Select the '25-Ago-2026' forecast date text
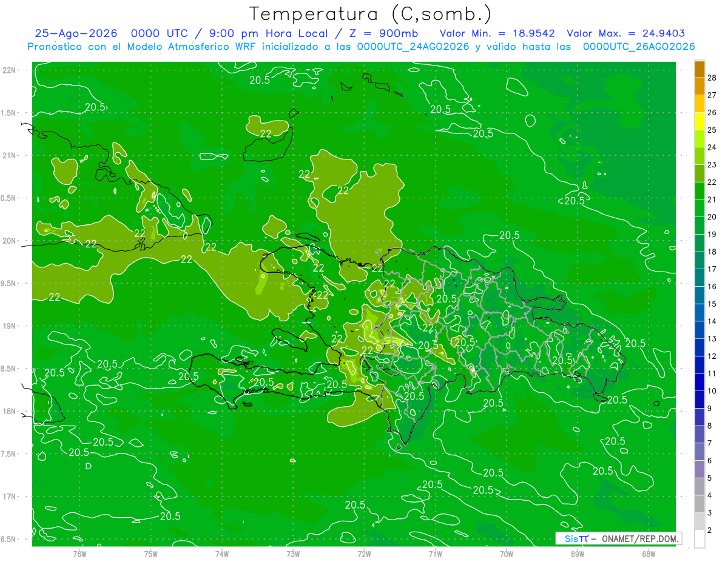The width and height of the screenshot is (728, 562). point(76,33)
